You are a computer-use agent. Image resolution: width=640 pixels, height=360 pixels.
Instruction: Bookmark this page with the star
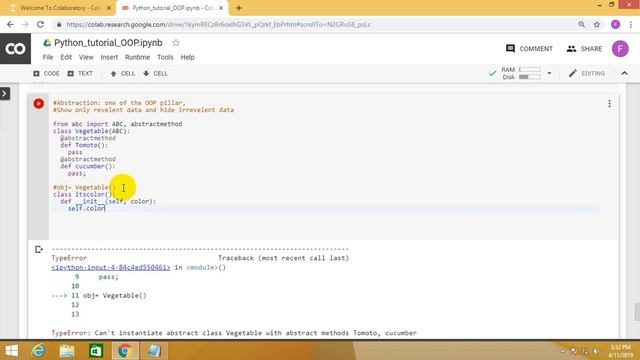597,24
